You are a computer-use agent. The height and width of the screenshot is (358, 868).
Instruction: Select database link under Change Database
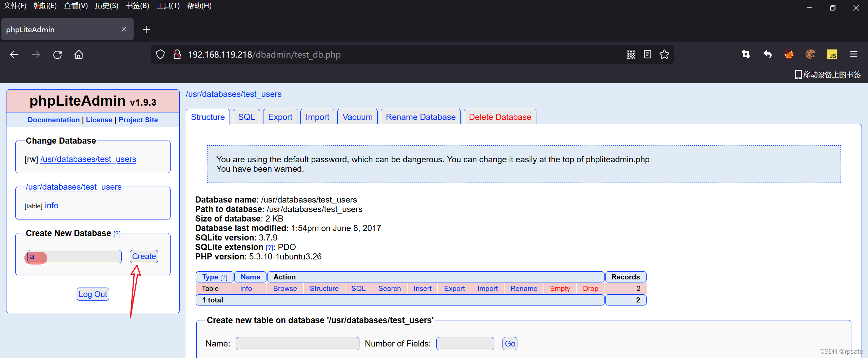[88, 159]
